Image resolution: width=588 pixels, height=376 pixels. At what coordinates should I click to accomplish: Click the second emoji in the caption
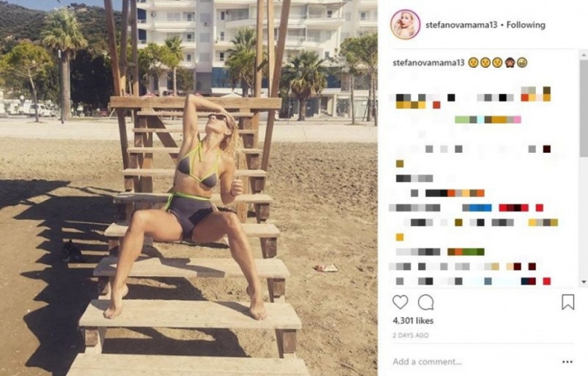tap(485, 63)
